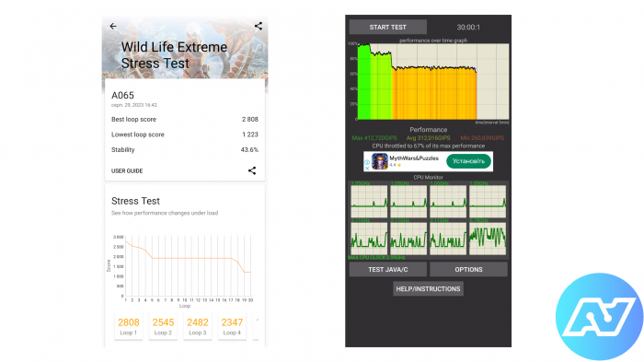Tap the performance over time graph
Image resolution: width=644 pixels, height=362 pixels.
[x=433, y=81]
